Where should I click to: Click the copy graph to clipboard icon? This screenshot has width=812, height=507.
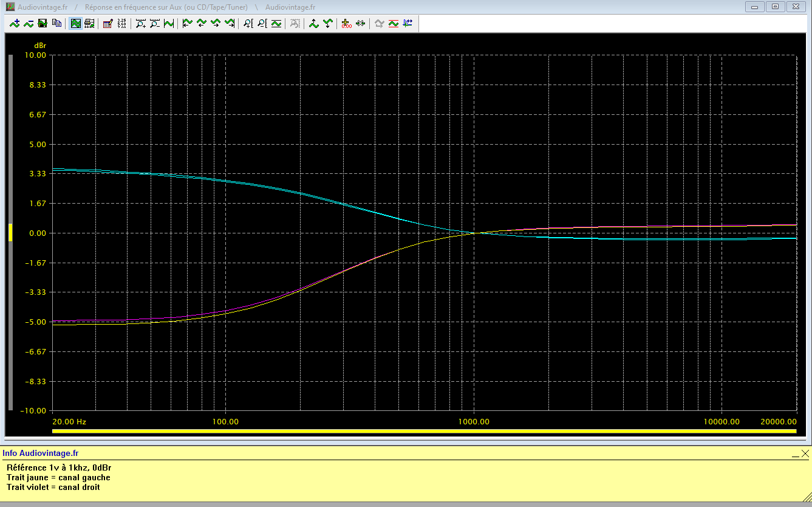tap(56, 24)
